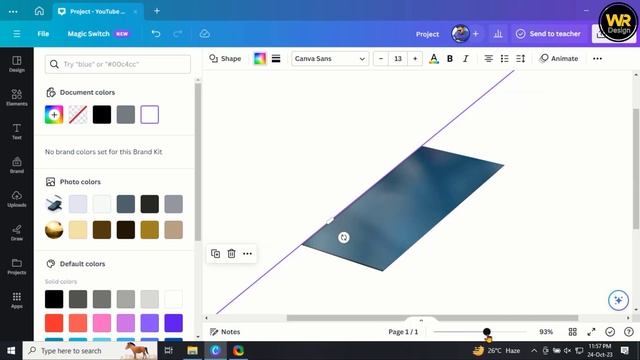
Task: Click the Project title
Action: click(427, 34)
